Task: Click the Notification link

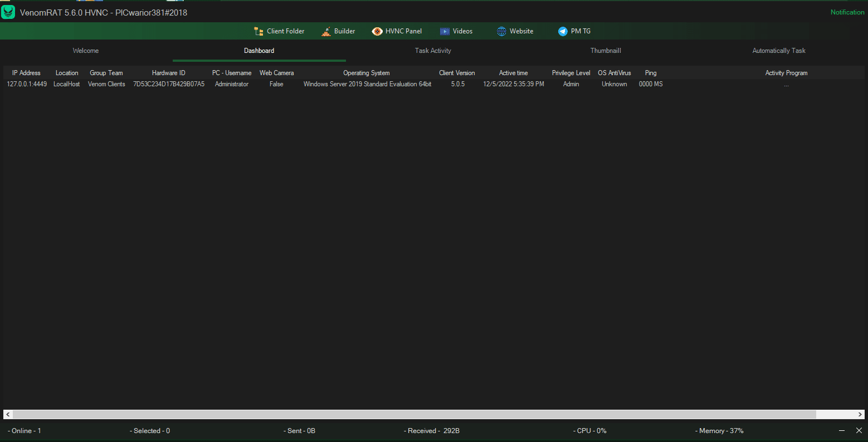Action: (x=847, y=12)
